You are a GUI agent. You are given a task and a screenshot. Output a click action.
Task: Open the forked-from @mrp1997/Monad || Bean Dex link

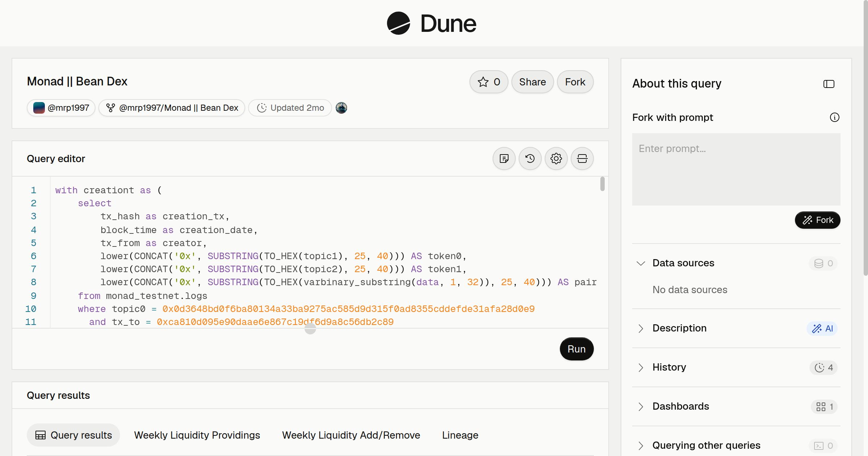172,108
